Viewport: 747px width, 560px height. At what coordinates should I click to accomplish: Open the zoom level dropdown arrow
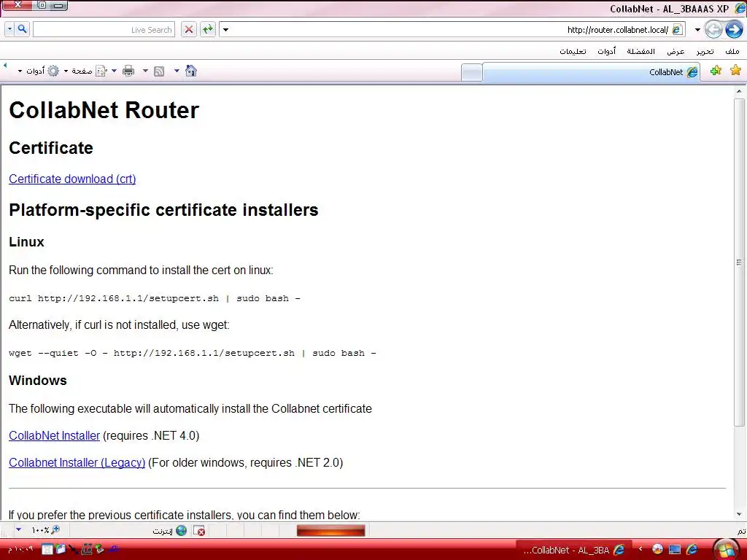(x=18, y=529)
